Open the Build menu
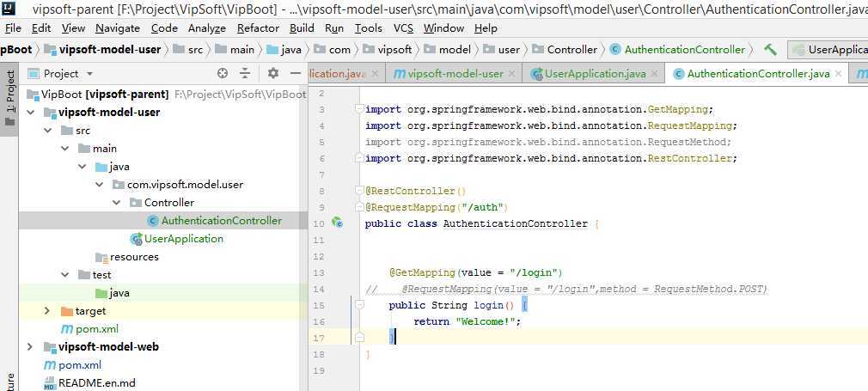Screen dimensions: 868x391 (x=302, y=28)
